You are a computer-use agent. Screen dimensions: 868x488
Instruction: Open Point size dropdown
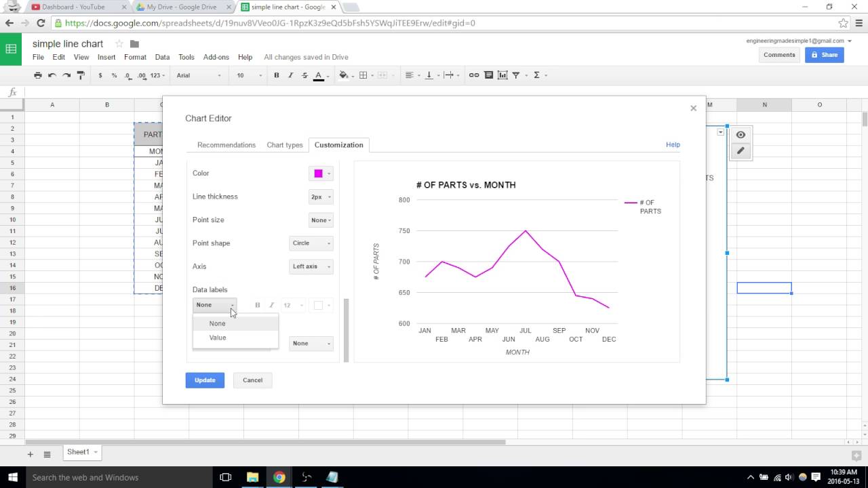pyautogui.click(x=321, y=220)
